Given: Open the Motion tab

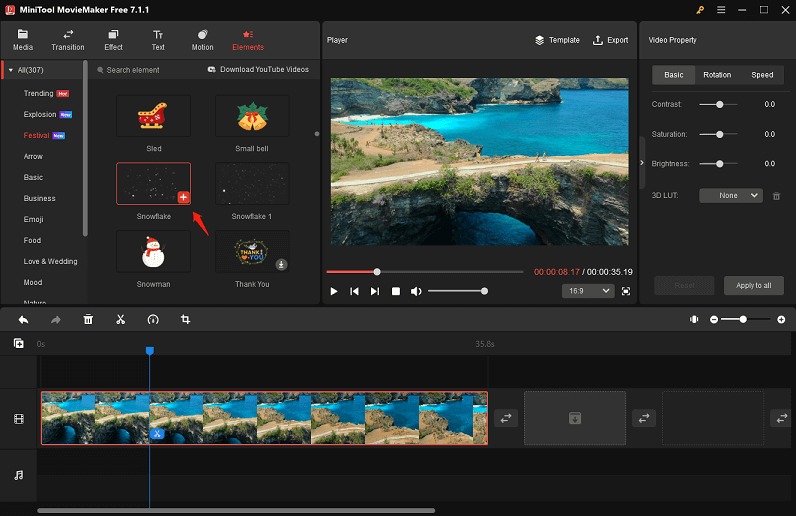Looking at the screenshot, I should [x=202, y=40].
